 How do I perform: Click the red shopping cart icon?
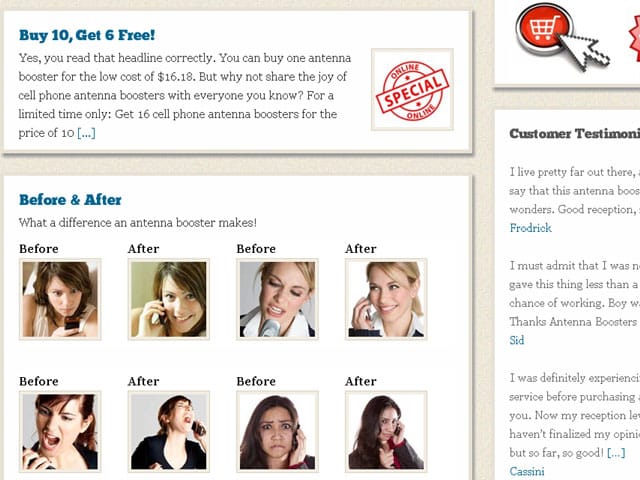(544, 29)
